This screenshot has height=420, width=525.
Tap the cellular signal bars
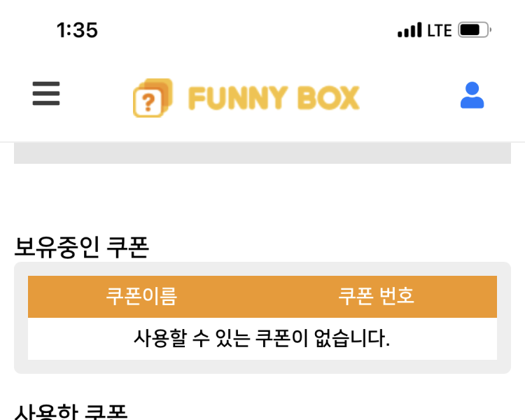click(409, 30)
